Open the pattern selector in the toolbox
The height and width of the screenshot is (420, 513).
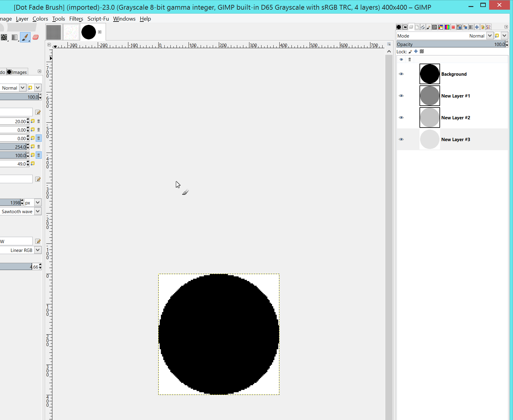point(4,37)
